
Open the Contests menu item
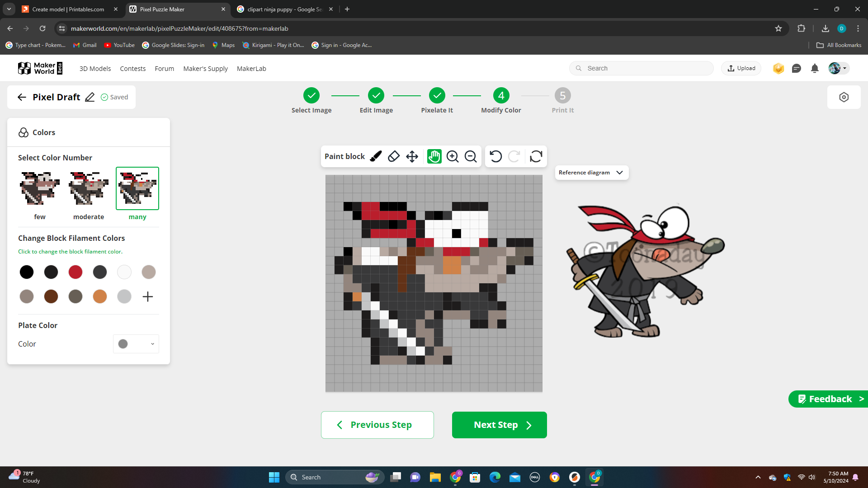[132, 69]
